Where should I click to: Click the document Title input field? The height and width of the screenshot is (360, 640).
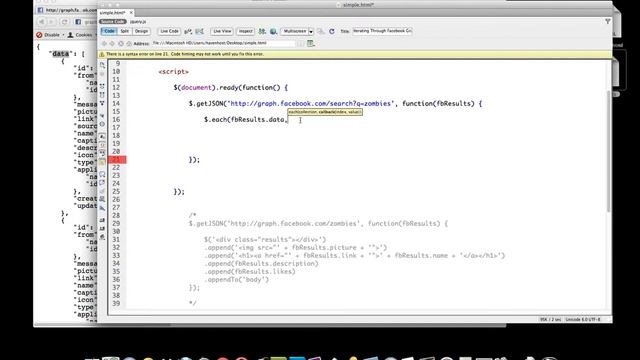(x=382, y=31)
